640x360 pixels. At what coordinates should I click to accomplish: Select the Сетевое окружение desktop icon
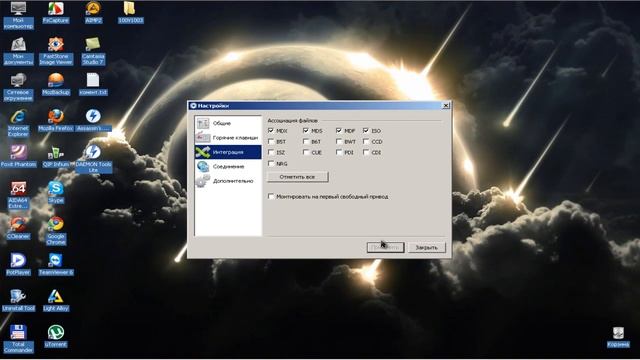pyautogui.click(x=18, y=87)
